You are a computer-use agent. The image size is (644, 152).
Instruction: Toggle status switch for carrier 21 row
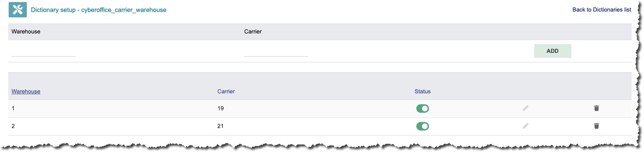[x=422, y=126]
